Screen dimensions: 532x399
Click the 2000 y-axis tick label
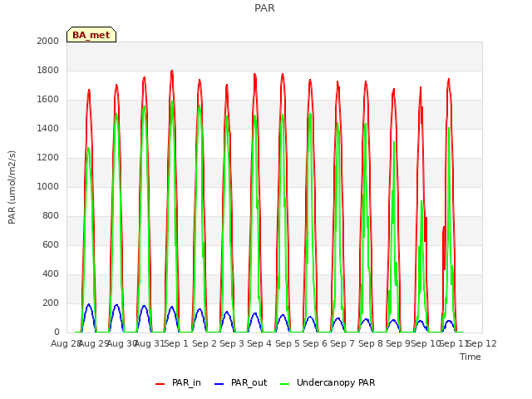48,41
